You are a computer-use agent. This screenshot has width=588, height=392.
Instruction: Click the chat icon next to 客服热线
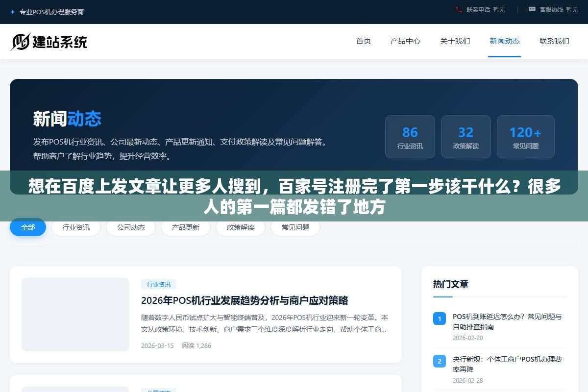[x=532, y=9]
